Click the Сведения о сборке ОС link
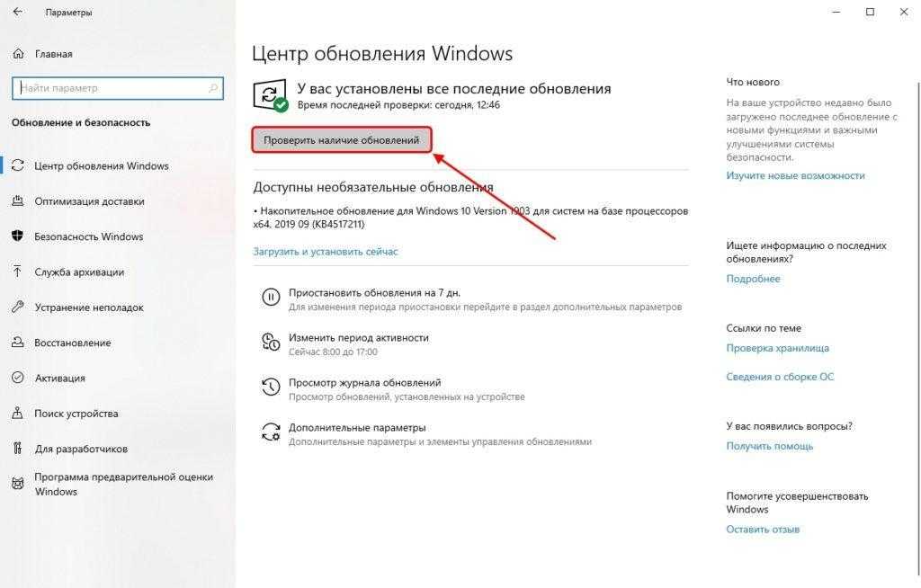Image resolution: width=921 pixels, height=588 pixels. click(780, 377)
